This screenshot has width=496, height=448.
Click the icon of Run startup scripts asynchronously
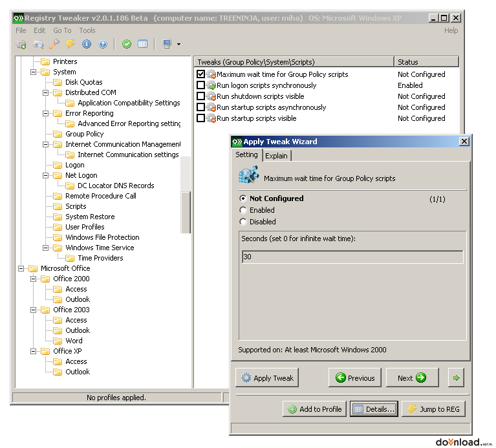click(x=211, y=107)
